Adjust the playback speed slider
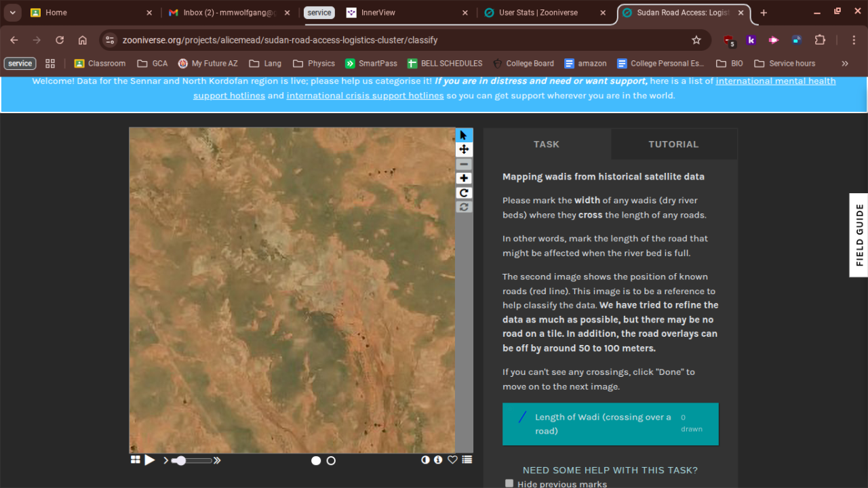This screenshot has width=868, height=488. [192, 460]
